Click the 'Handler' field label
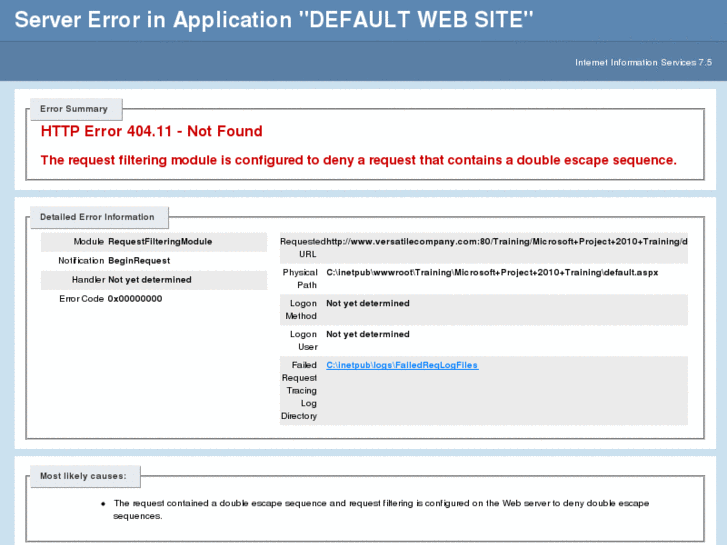The height and width of the screenshot is (545, 727). click(88, 280)
